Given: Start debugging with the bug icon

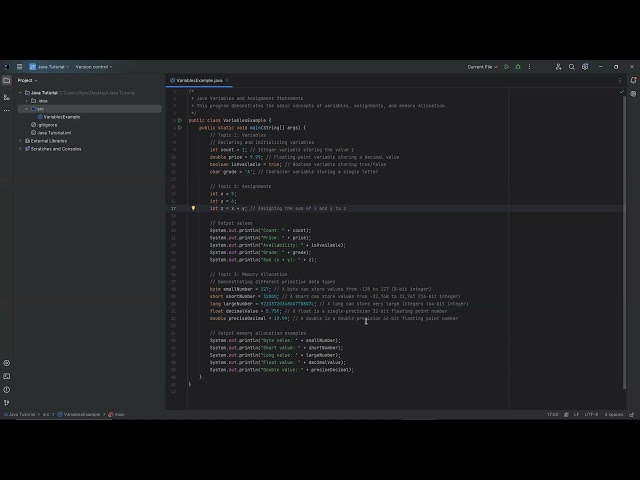Looking at the screenshot, I should (518, 67).
